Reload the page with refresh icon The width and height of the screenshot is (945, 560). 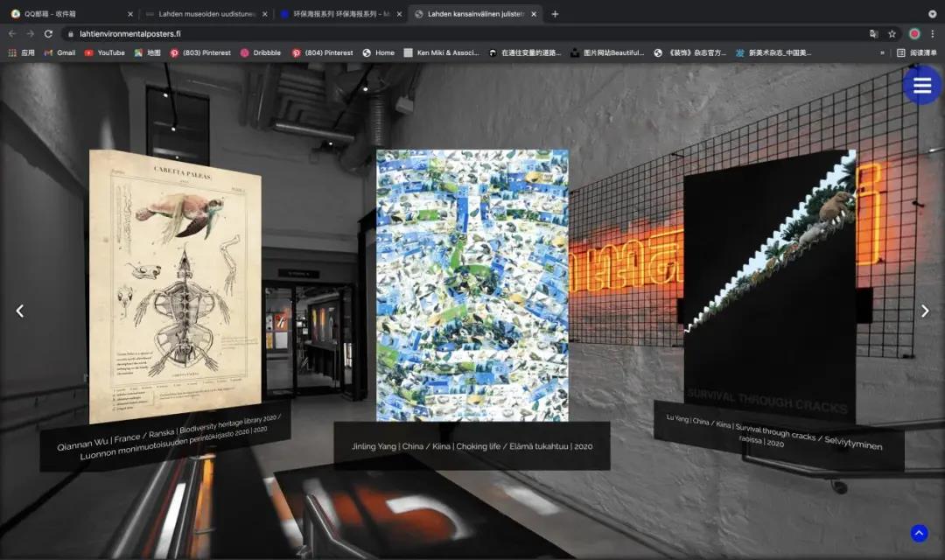pyautogui.click(x=48, y=34)
